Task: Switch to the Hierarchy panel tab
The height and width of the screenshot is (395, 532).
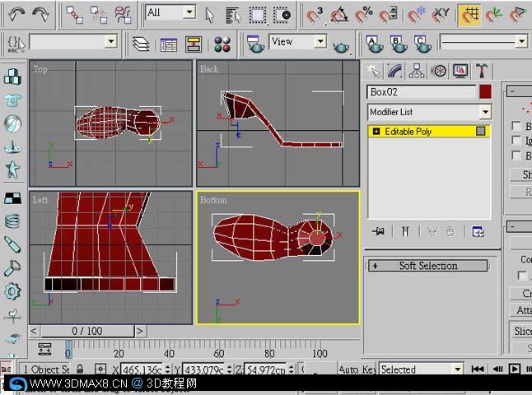Action: point(417,71)
